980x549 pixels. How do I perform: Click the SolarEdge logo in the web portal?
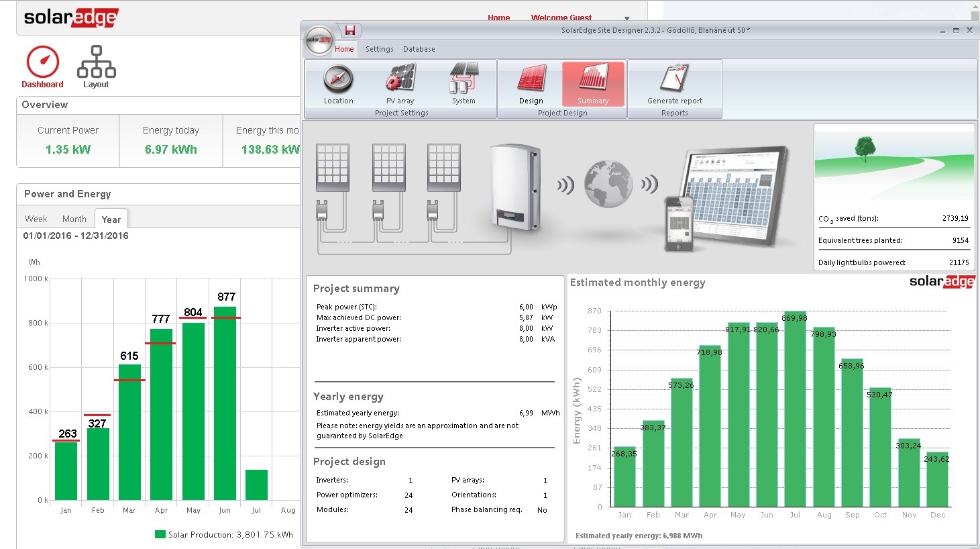click(x=70, y=17)
